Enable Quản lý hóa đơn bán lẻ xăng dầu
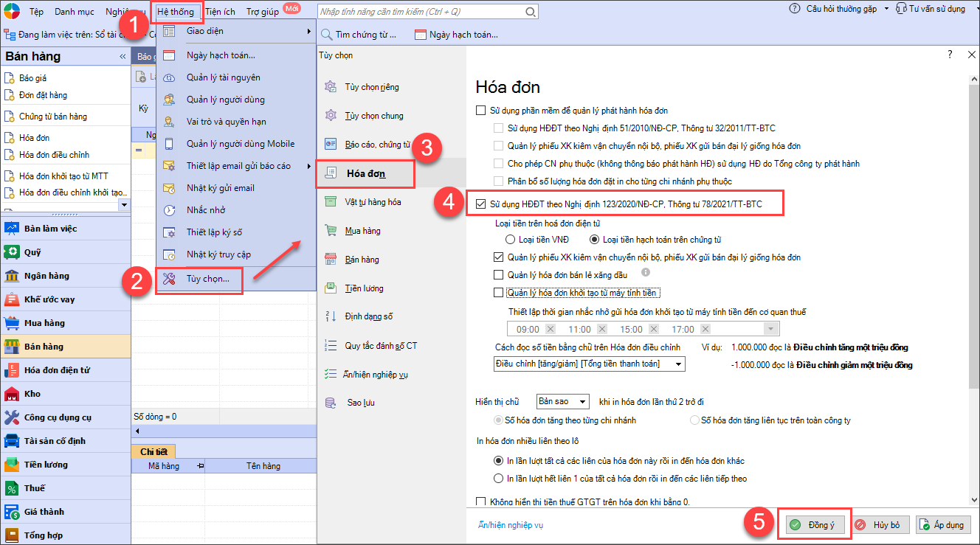The image size is (980, 545). pos(499,275)
